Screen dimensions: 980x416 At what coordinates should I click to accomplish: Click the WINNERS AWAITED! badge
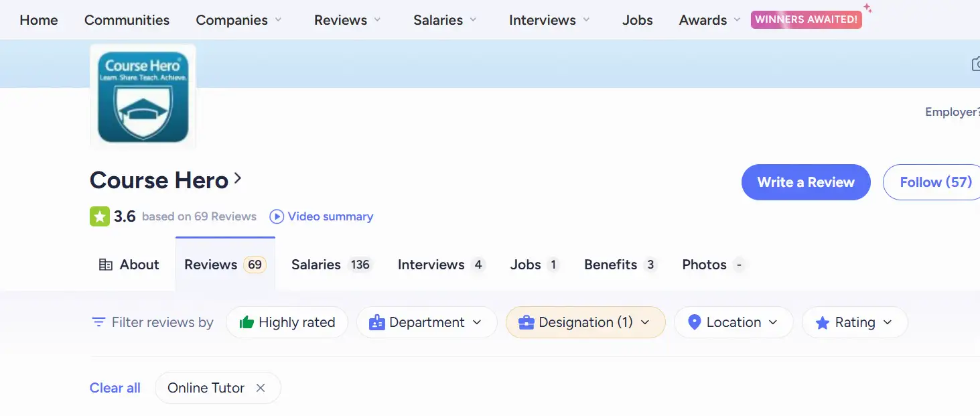[x=807, y=19]
